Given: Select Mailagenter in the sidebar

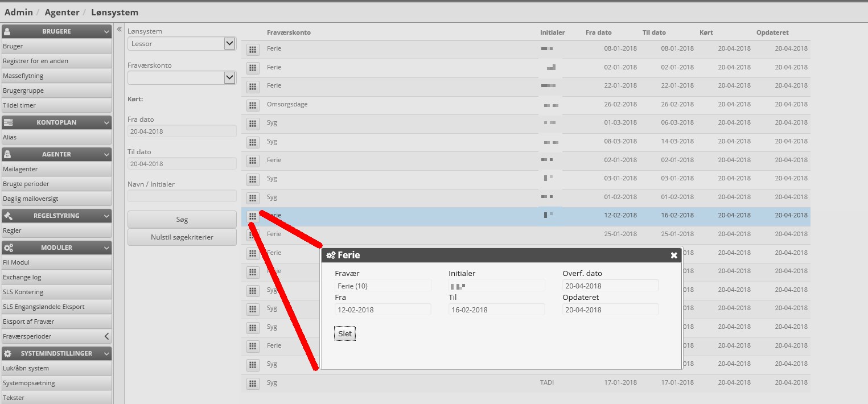Looking at the screenshot, I should [x=20, y=169].
